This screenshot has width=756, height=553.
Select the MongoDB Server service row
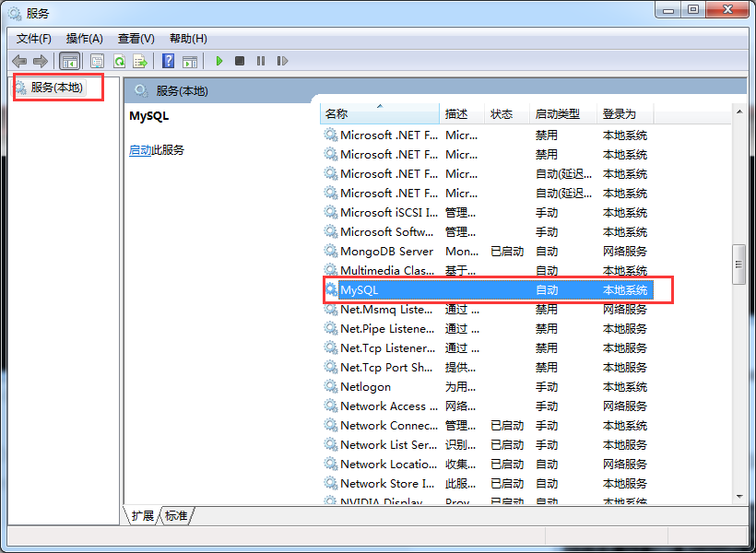point(489,252)
